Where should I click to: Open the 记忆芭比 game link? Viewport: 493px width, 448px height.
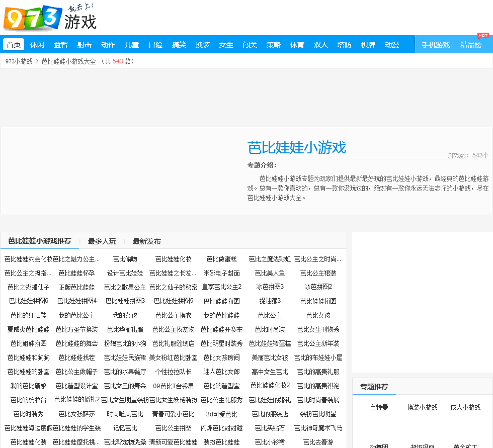pyautogui.click(x=125, y=428)
